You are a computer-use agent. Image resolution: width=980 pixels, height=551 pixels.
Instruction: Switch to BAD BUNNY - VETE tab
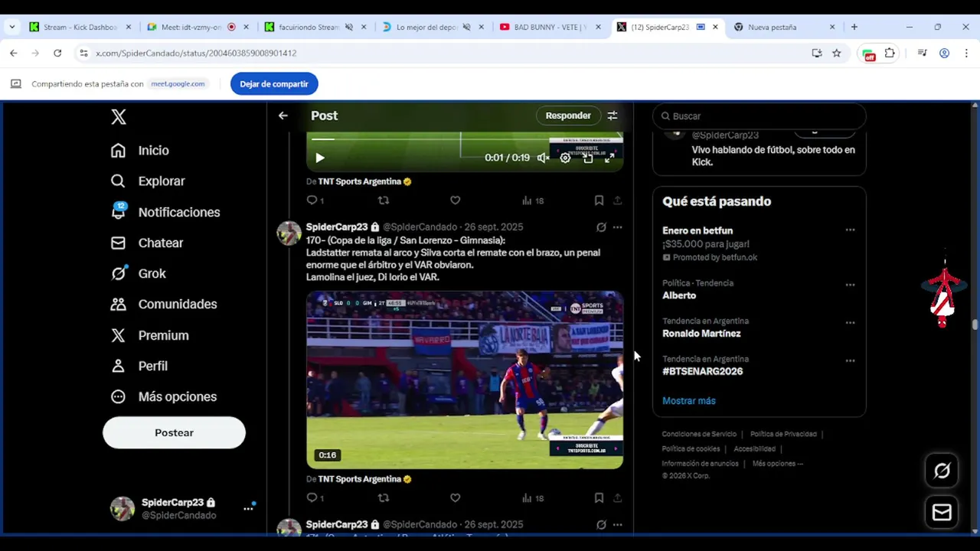(x=551, y=27)
